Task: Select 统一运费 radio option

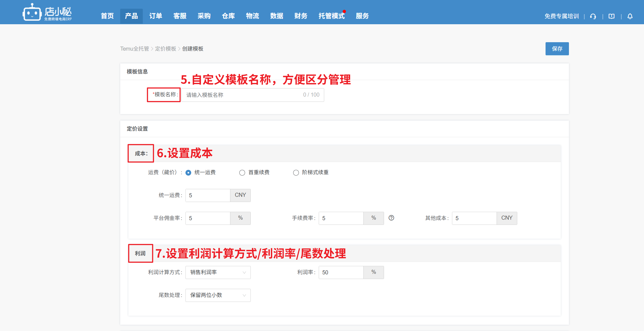Action: pos(188,173)
